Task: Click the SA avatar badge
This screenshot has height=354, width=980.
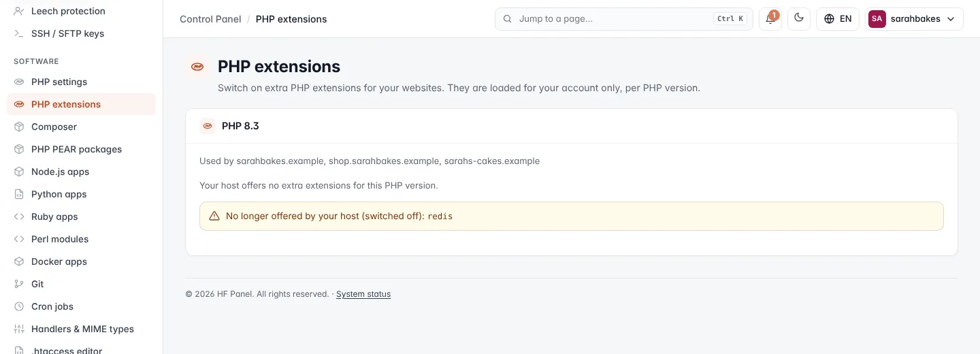Action: [877, 19]
